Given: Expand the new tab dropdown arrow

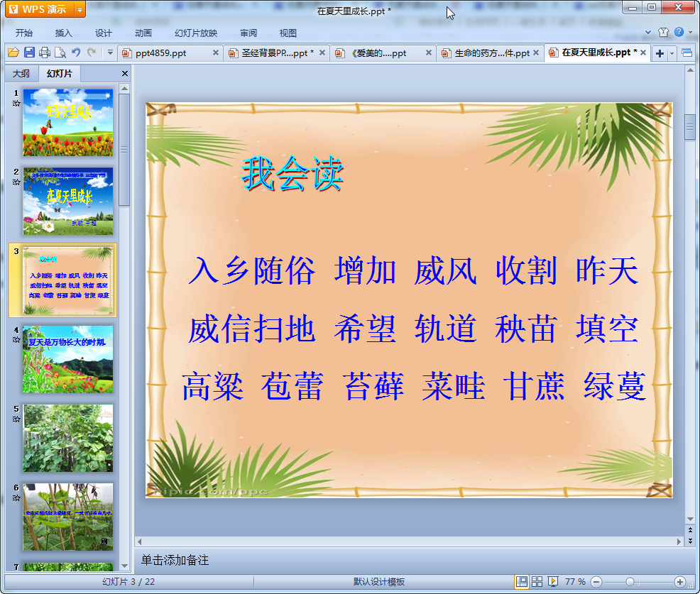Looking at the screenshot, I should coord(672,53).
